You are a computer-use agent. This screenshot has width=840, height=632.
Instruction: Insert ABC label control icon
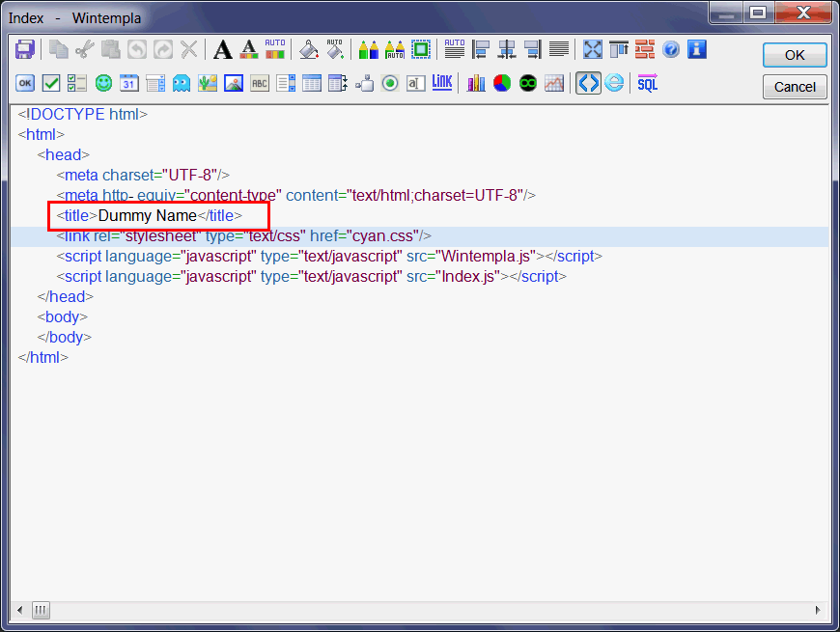click(260, 84)
